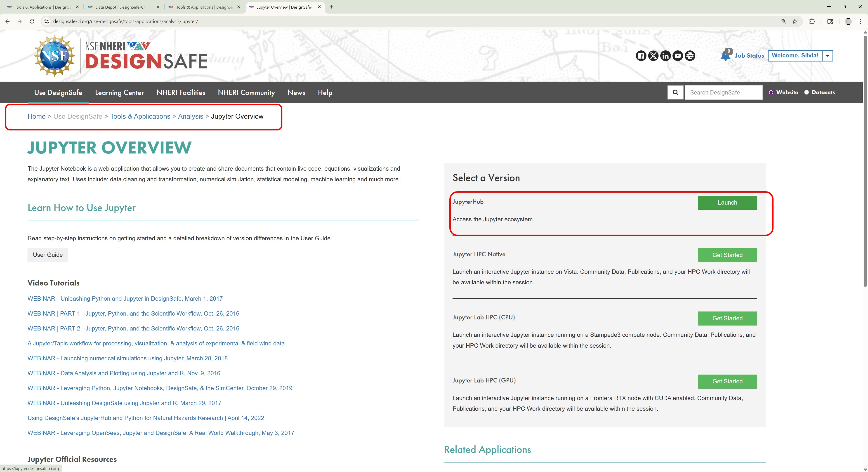Open the Chrome three-dot menu
Viewport: 868px width, 472px height.
click(860, 21)
